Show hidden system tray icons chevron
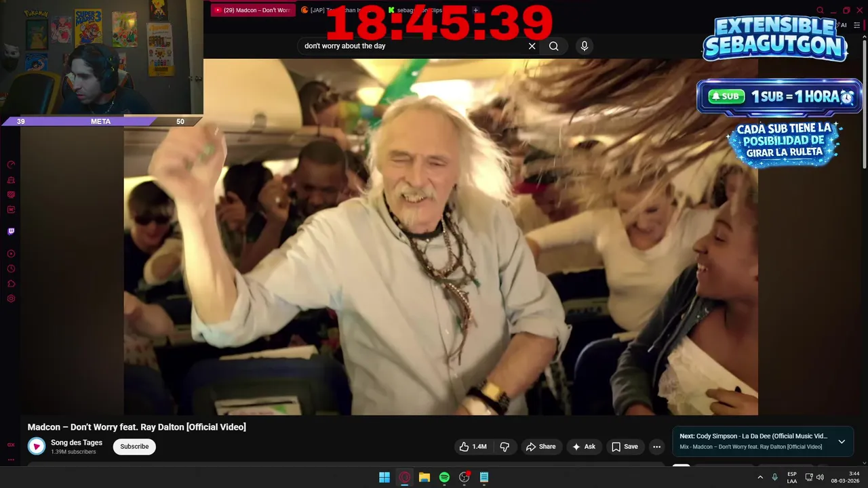This screenshot has width=868, height=488. 760,477
